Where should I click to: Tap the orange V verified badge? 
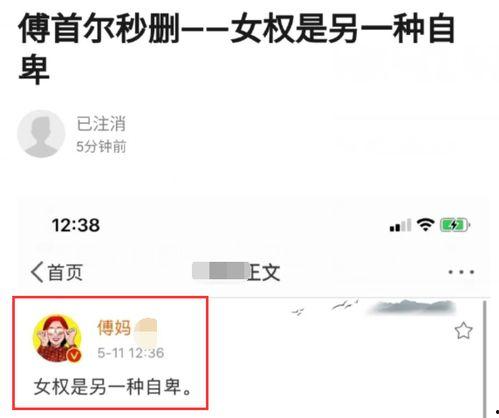(74, 356)
